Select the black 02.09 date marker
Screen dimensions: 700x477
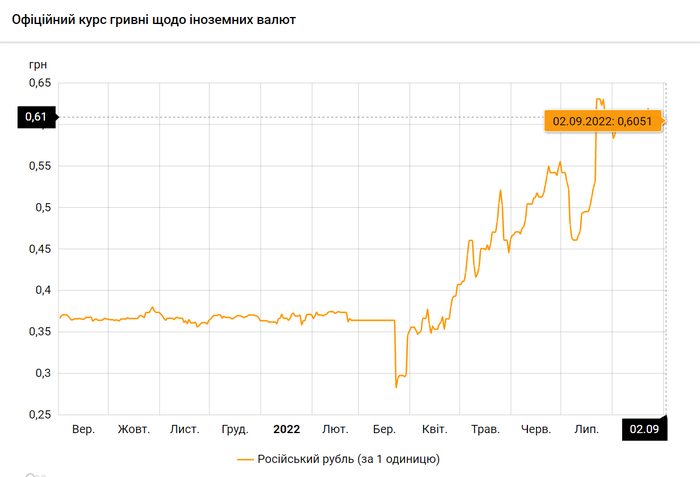[643, 429]
